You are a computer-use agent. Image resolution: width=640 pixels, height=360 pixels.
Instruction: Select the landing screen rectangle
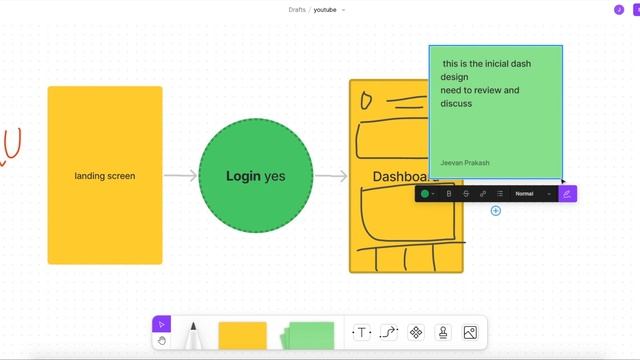coord(105,175)
